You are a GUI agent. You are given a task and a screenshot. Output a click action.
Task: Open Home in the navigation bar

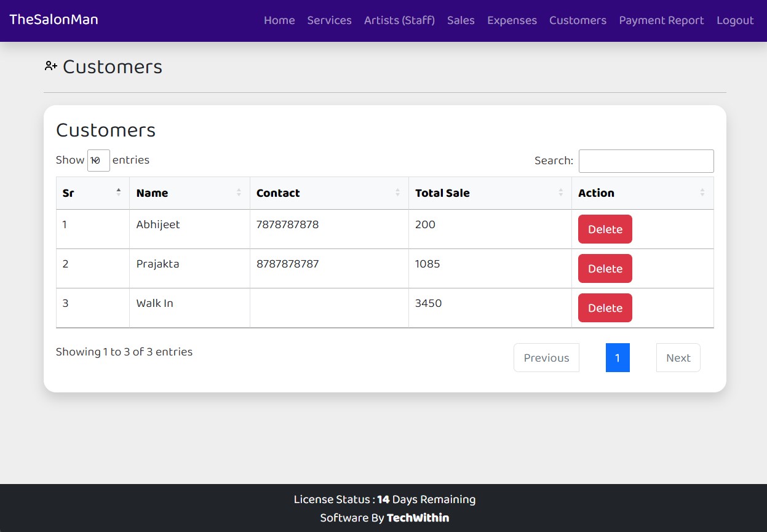[x=279, y=20]
